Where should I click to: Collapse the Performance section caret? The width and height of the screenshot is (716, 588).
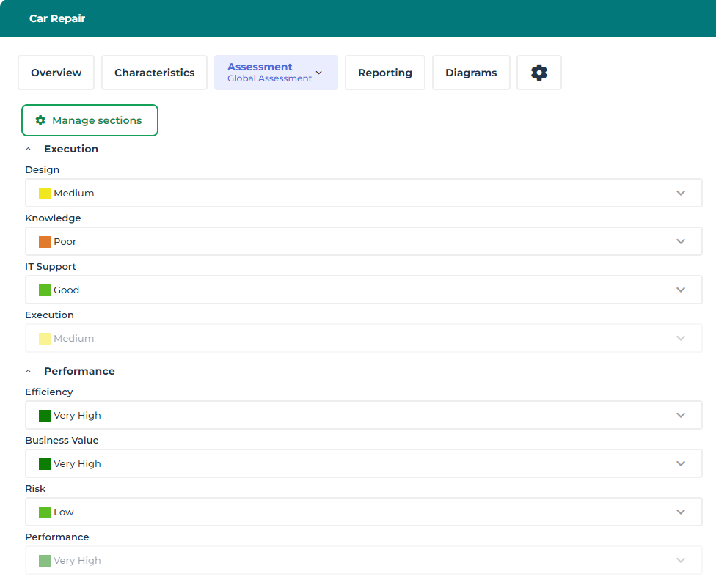click(29, 371)
